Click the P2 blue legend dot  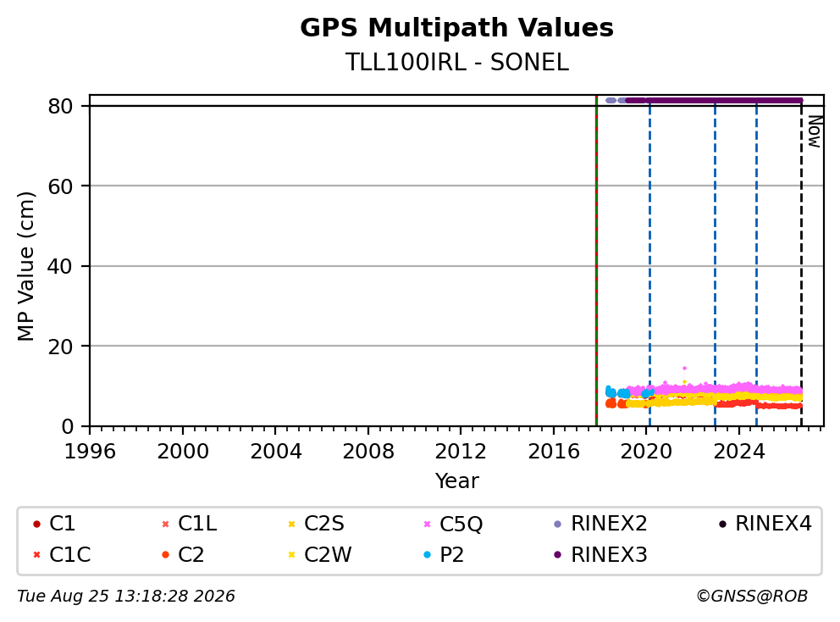tap(427, 555)
